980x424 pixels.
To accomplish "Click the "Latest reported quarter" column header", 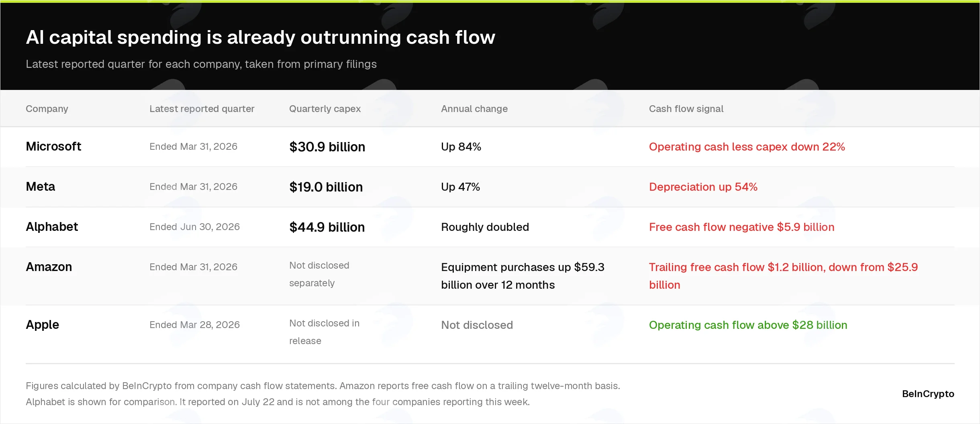I will pos(202,109).
